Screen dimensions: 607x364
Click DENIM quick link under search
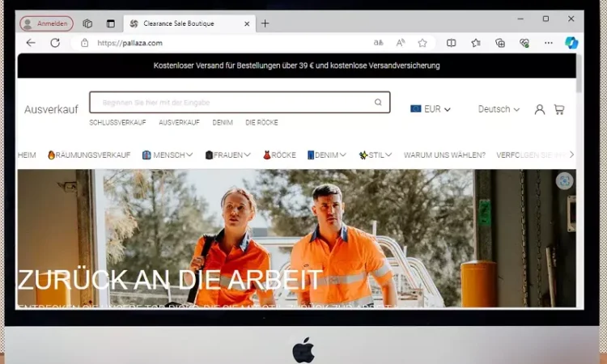(223, 123)
